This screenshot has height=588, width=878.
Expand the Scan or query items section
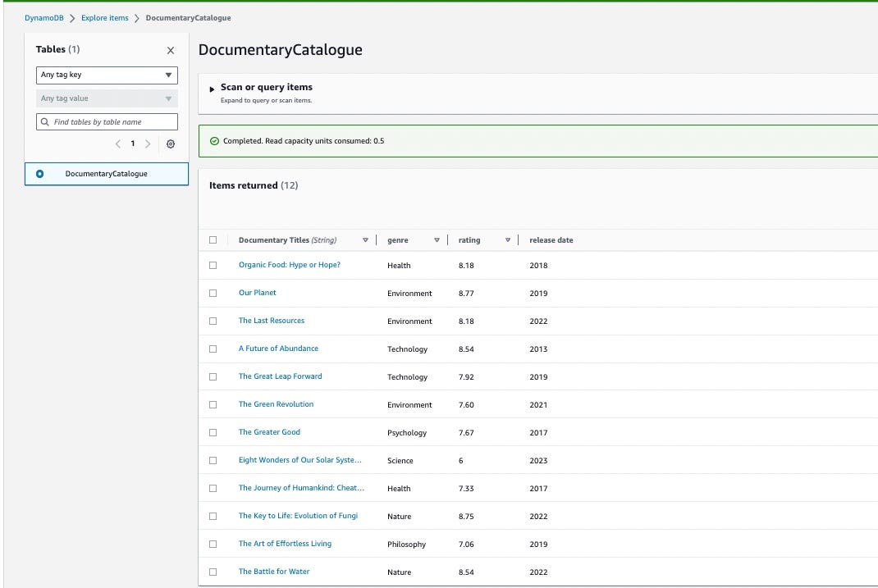click(x=210, y=87)
